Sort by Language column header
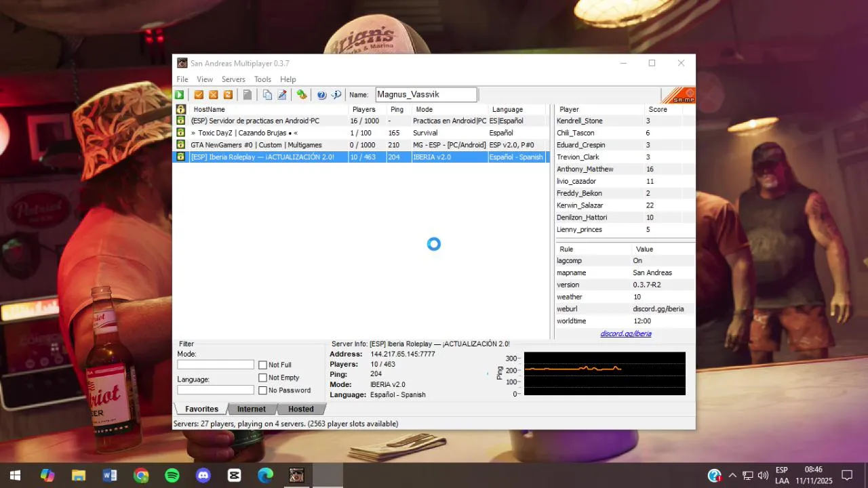 517,109
